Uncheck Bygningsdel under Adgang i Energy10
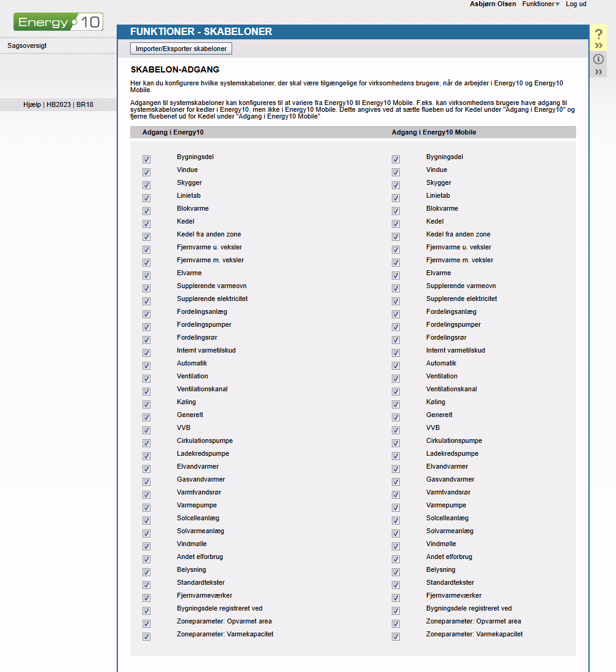616x672 pixels. 146,159
